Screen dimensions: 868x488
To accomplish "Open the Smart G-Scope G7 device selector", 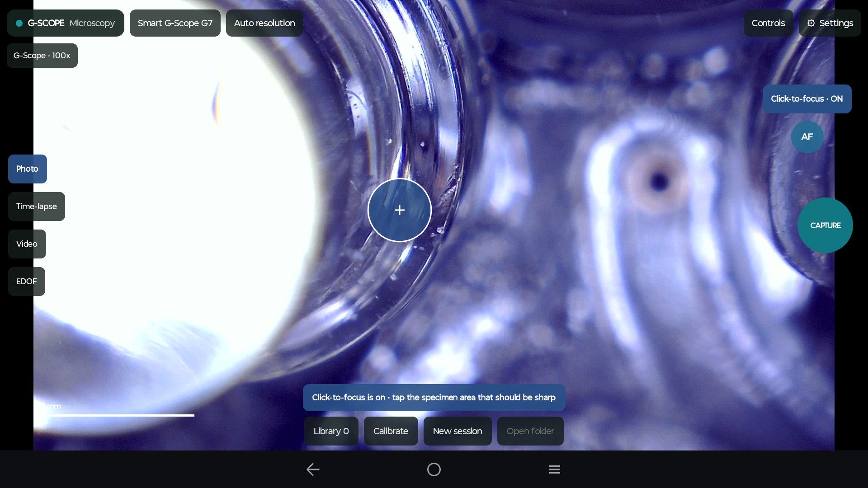I will point(175,23).
